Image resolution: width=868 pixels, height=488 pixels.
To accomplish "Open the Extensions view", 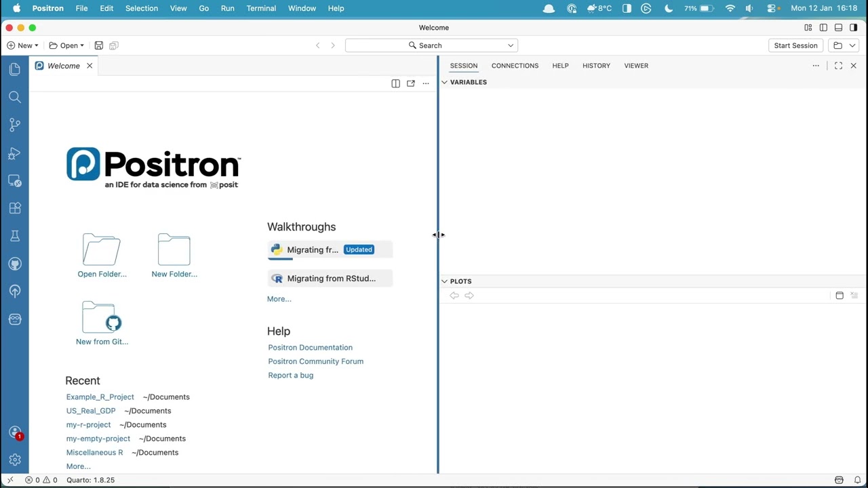I will coord(15,208).
